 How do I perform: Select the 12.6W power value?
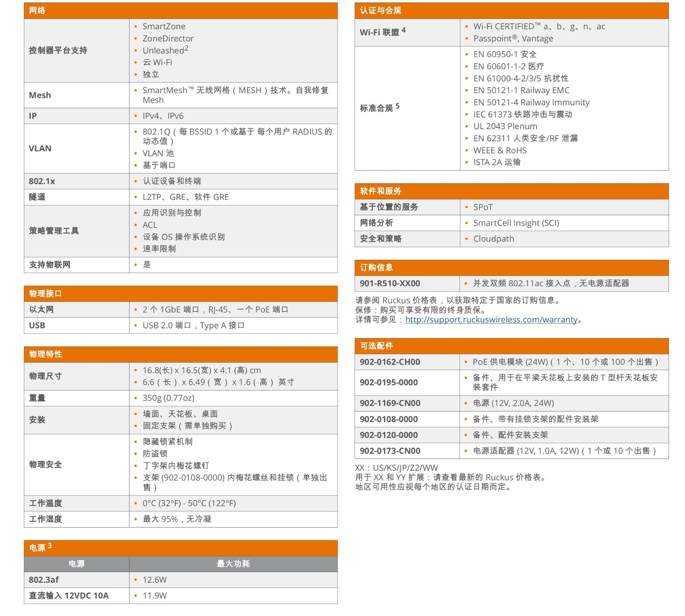154,580
